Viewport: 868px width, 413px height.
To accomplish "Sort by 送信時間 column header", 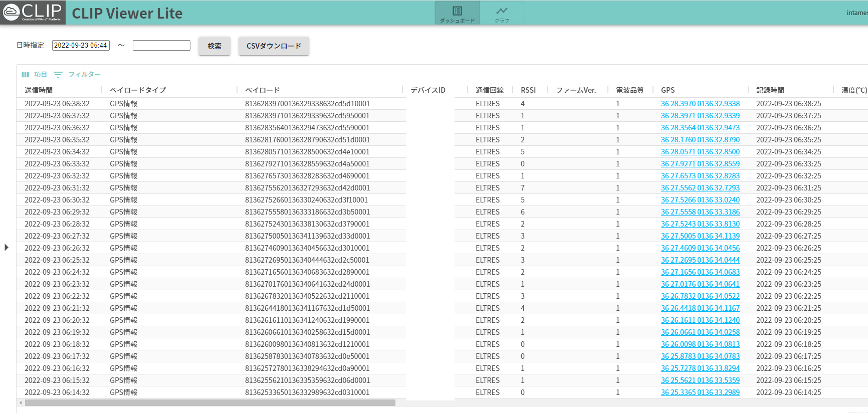I will tap(39, 90).
